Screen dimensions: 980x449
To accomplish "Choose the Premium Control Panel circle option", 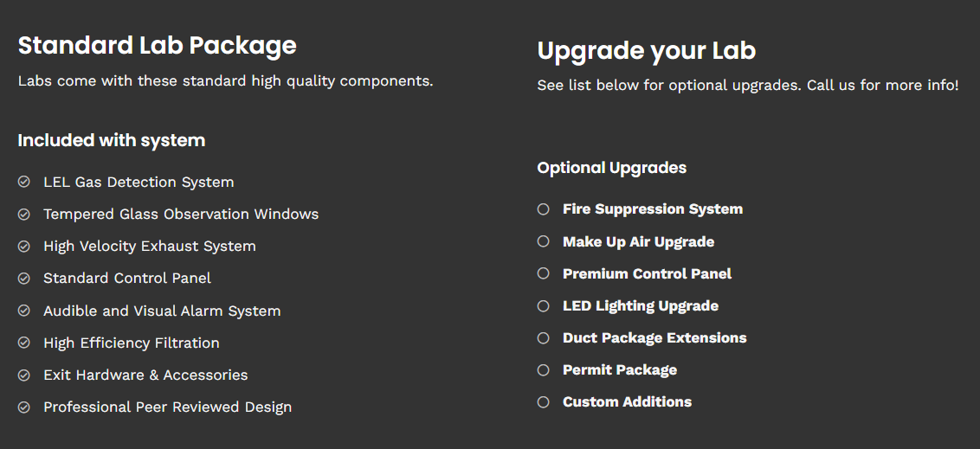I will point(544,273).
